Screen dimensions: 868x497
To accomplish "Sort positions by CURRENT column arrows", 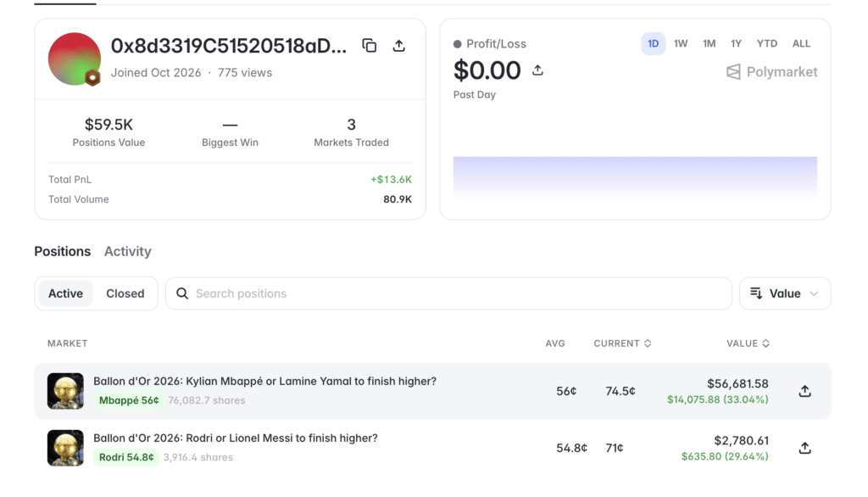I will tap(648, 343).
